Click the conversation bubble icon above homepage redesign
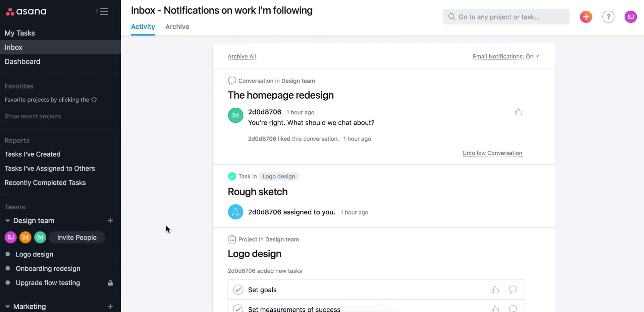Viewport: 644px width, 312px height. (232, 81)
